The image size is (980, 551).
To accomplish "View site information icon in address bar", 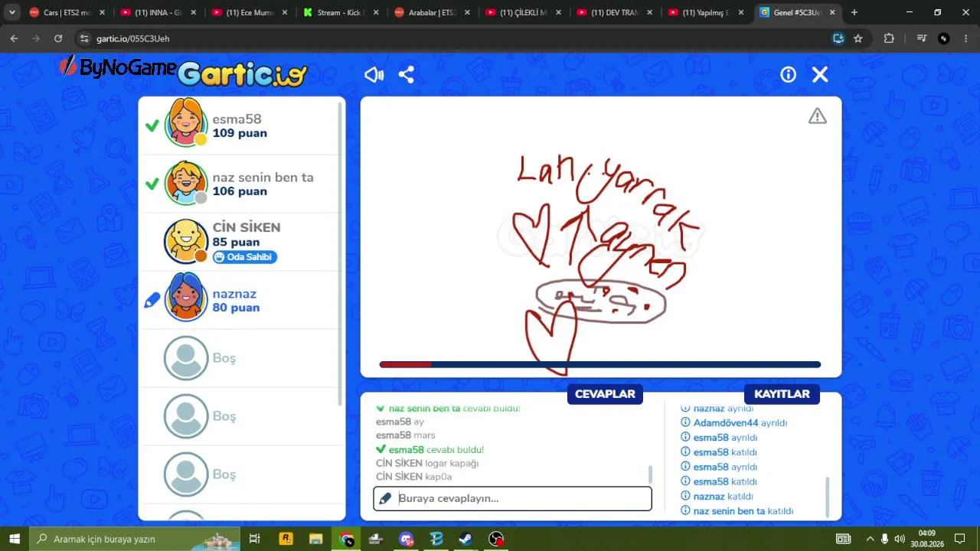I will pyautogui.click(x=84, y=38).
